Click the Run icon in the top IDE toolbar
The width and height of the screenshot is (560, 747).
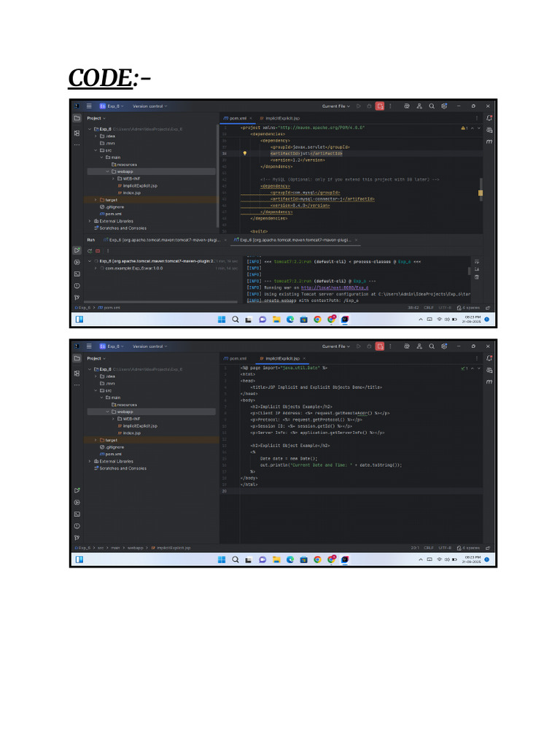click(x=359, y=107)
